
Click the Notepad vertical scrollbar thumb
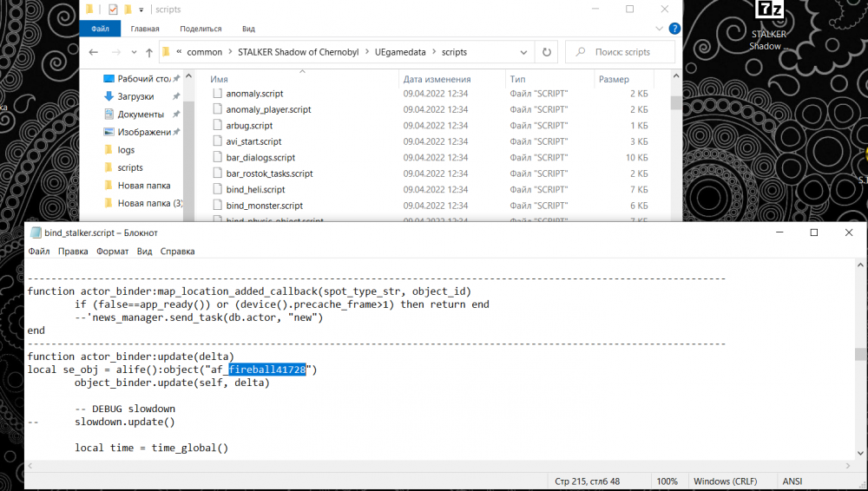[860, 354]
